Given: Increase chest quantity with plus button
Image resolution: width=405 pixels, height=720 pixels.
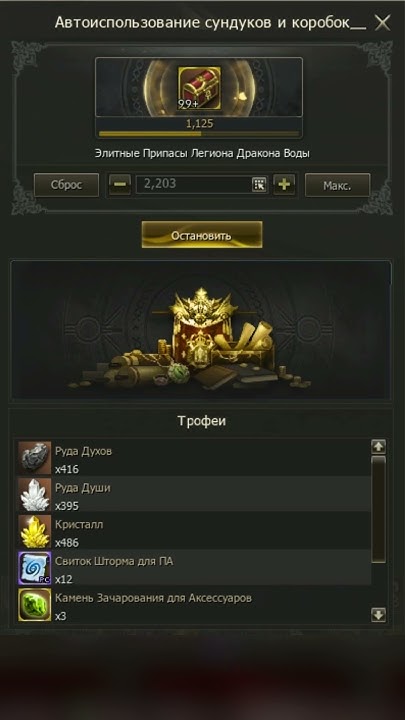Looking at the screenshot, I should pyautogui.click(x=284, y=185).
